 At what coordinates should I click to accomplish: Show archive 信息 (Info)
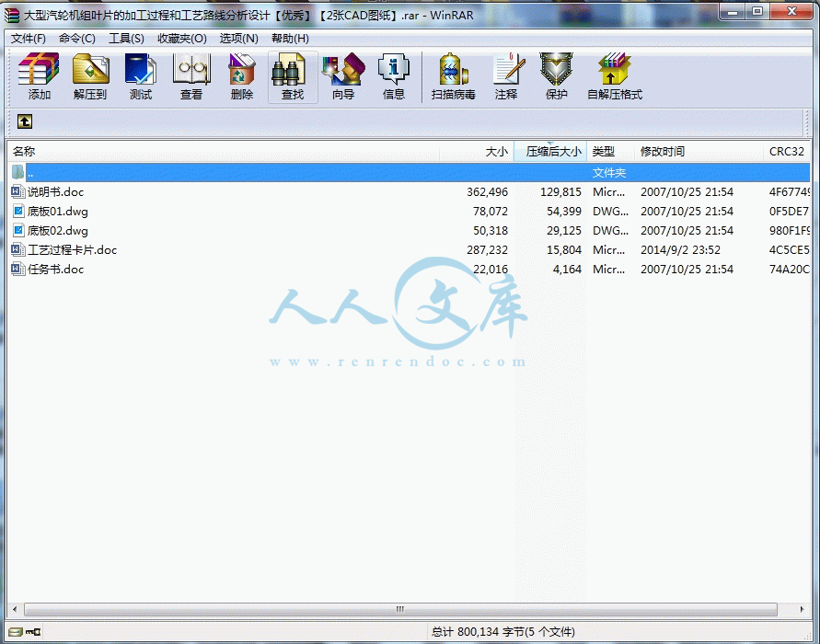pos(394,77)
